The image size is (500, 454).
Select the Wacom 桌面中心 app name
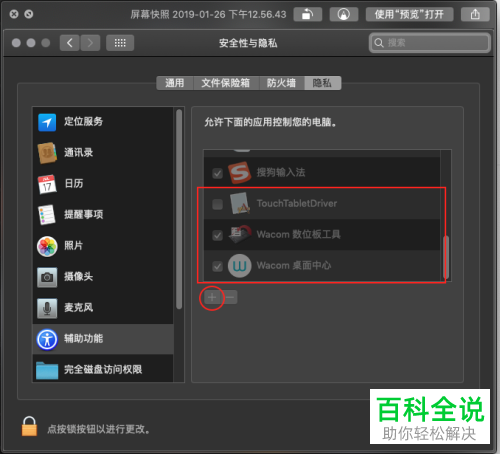[x=294, y=265]
